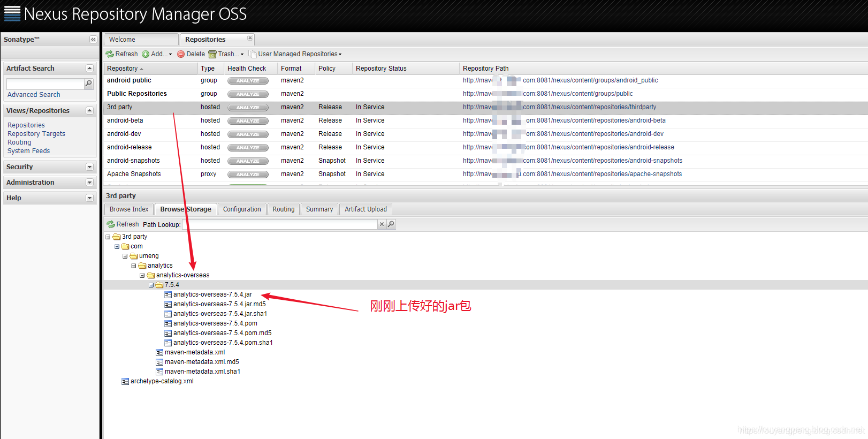Open Repositories link in sidebar
This screenshot has height=439, width=868.
(26, 125)
